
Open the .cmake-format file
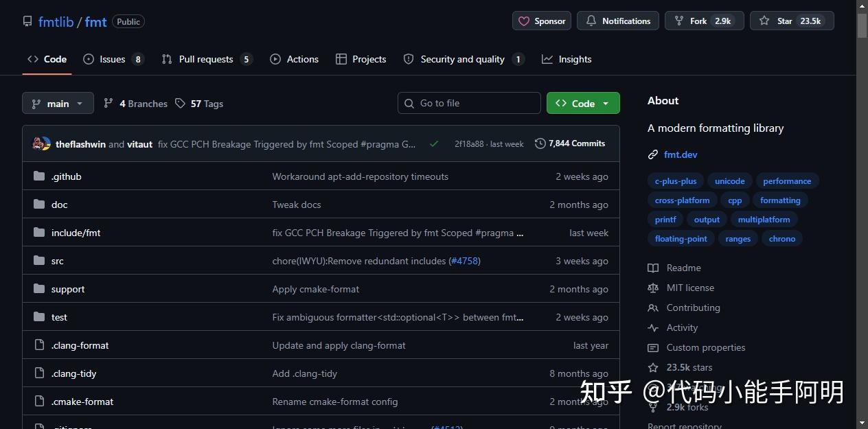point(82,402)
